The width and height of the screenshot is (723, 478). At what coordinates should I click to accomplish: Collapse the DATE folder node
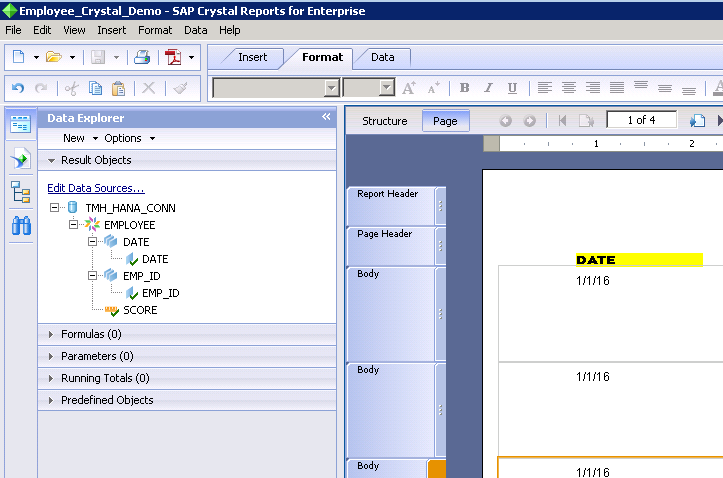92,242
